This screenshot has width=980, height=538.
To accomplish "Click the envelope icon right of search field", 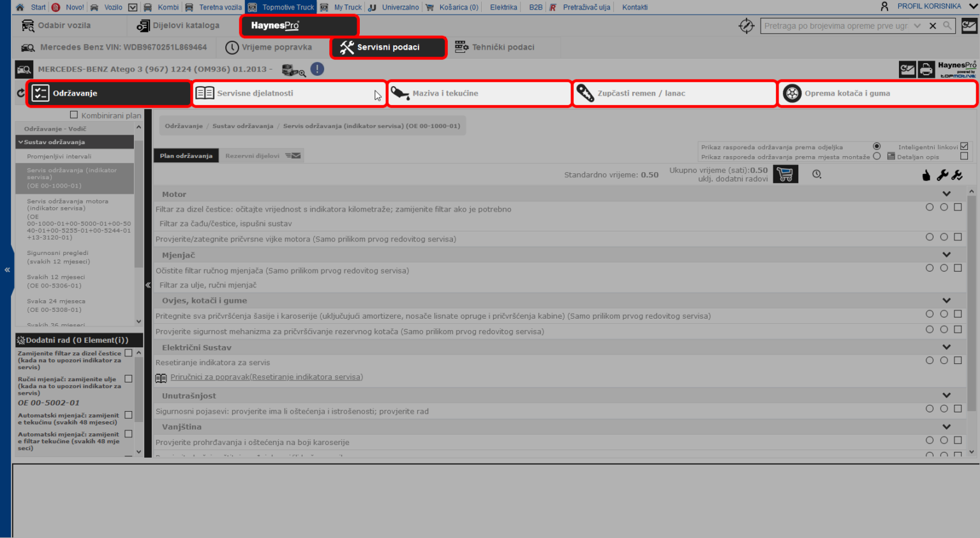I will (x=969, y=26).
